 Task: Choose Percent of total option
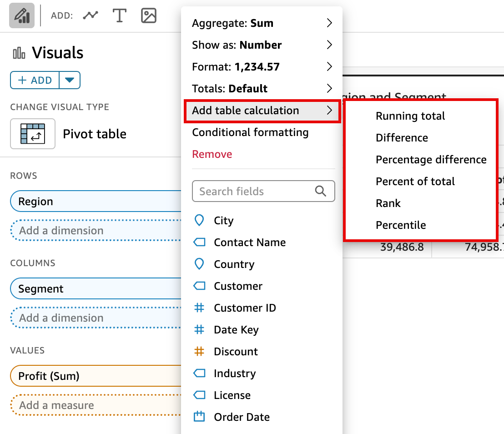tap(415, 182)
